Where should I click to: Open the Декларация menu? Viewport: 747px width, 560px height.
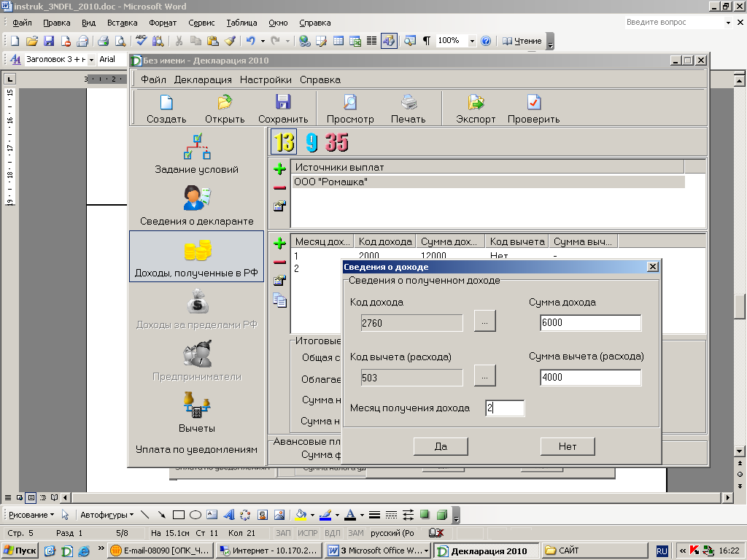pyautogui.click(x=203, y=79)
